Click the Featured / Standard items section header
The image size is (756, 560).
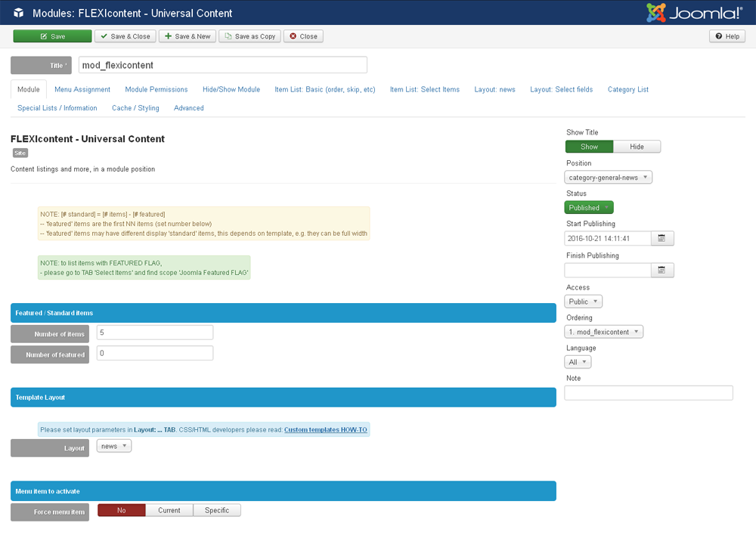click(x=283, y=313)
